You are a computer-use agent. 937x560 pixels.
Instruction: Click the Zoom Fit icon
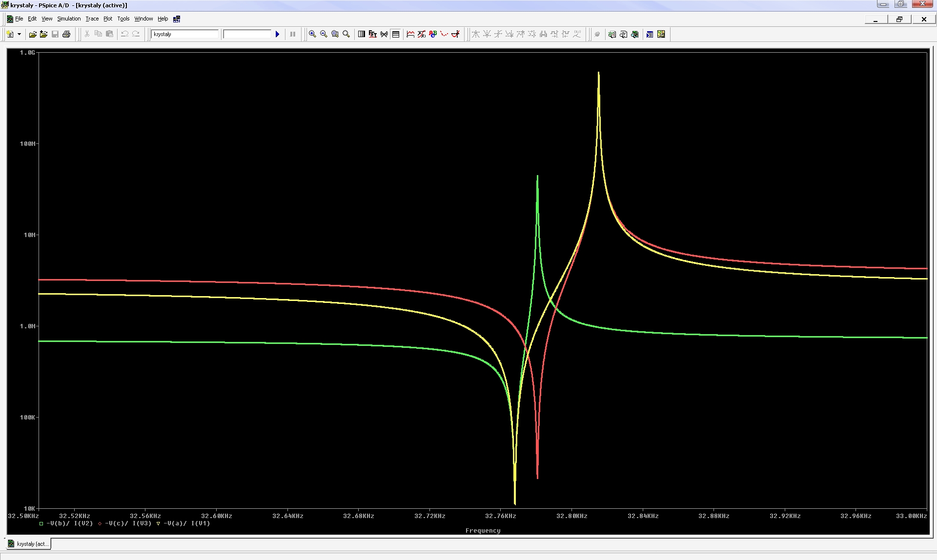click(346, 34)
